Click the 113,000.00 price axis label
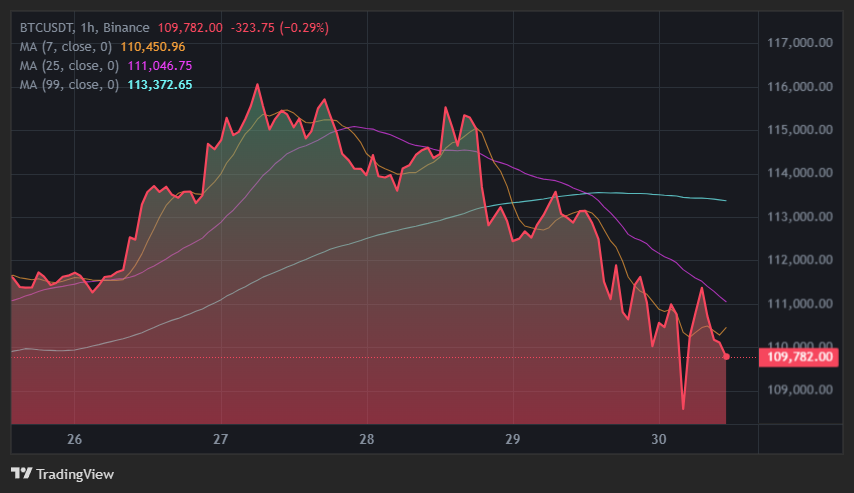The image size is (854, 493). [x=800, y=217]
